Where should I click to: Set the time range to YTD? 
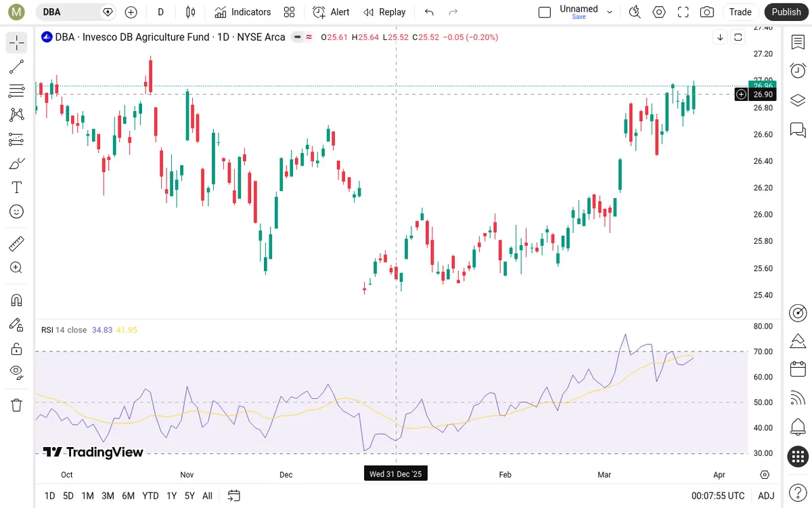pyautogui.click(x=150, y=496)
